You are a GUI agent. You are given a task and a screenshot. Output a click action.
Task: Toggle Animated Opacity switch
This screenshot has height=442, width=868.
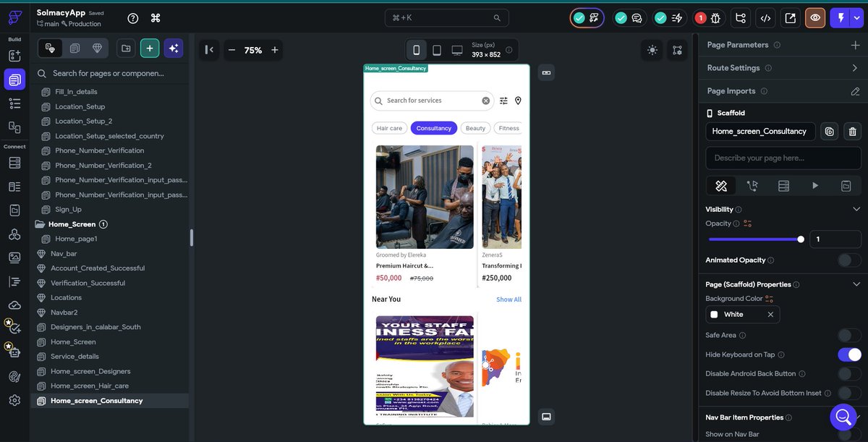click(849, 260)
